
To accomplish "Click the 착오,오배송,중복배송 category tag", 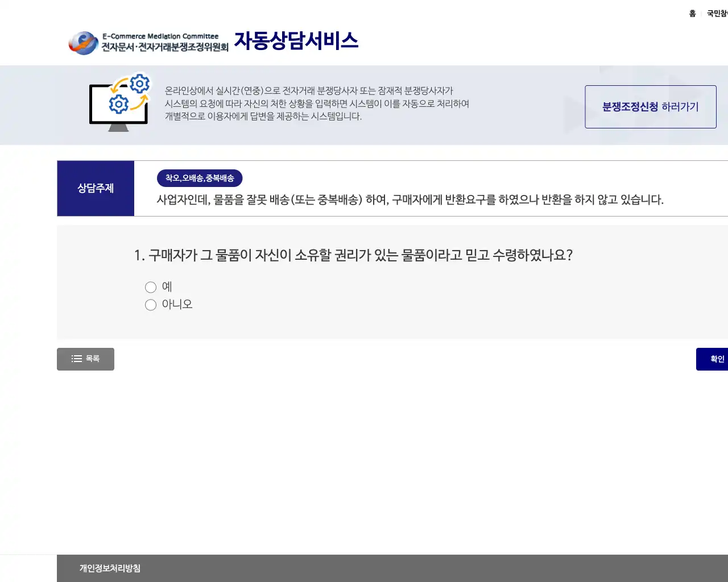I will click(200, 178).
